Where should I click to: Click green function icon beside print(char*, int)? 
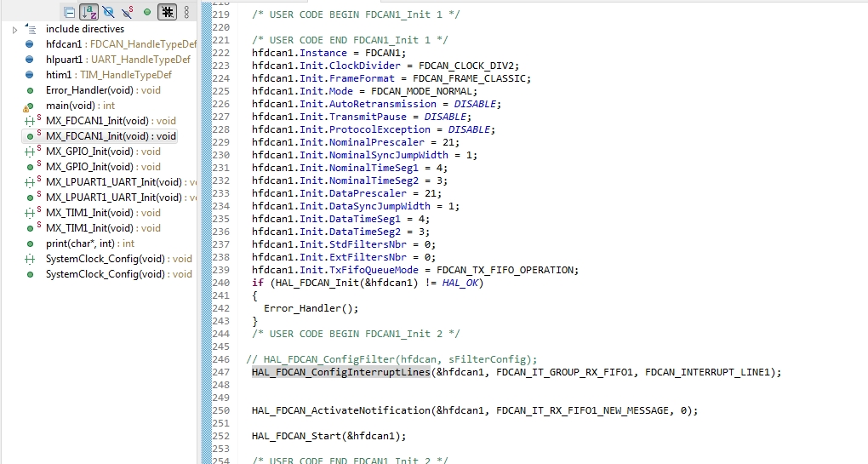point(30,243)
